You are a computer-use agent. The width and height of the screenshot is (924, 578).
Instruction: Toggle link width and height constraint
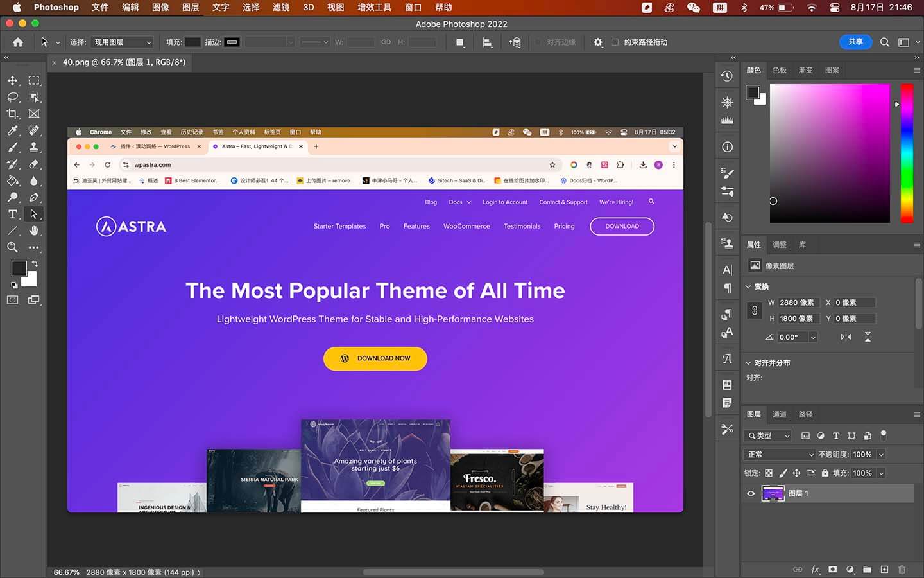pyautogui.click(x=755, y=310)
